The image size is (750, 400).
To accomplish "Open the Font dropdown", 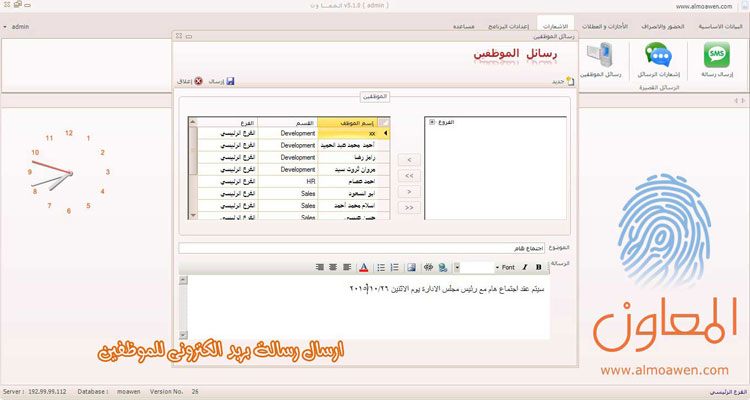I will tap(506, 267).
